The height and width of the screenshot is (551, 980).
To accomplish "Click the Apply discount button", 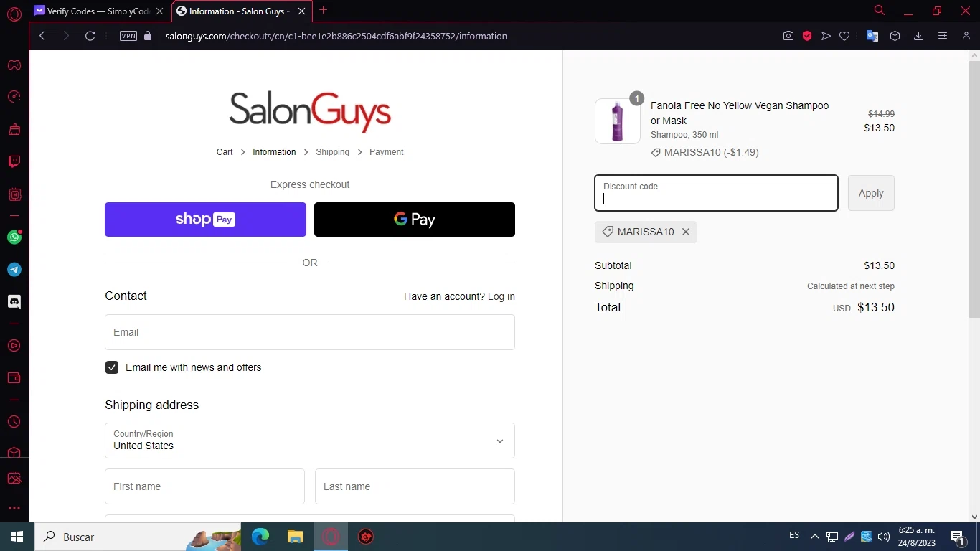I will pos(871,193).
